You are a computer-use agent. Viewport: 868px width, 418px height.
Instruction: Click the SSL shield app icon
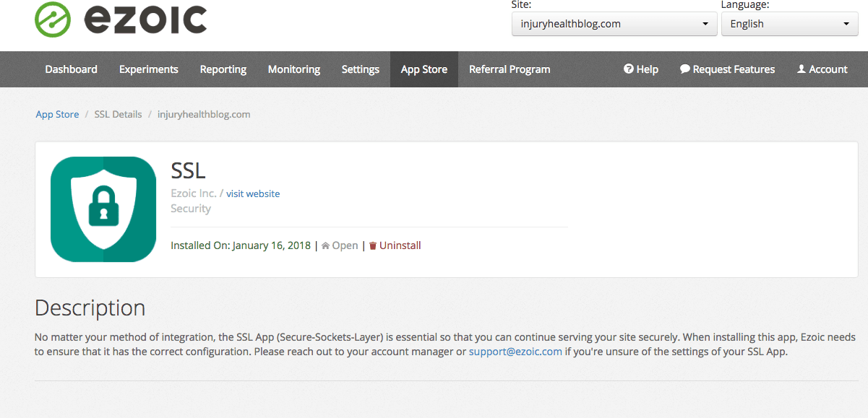(103, 209)
